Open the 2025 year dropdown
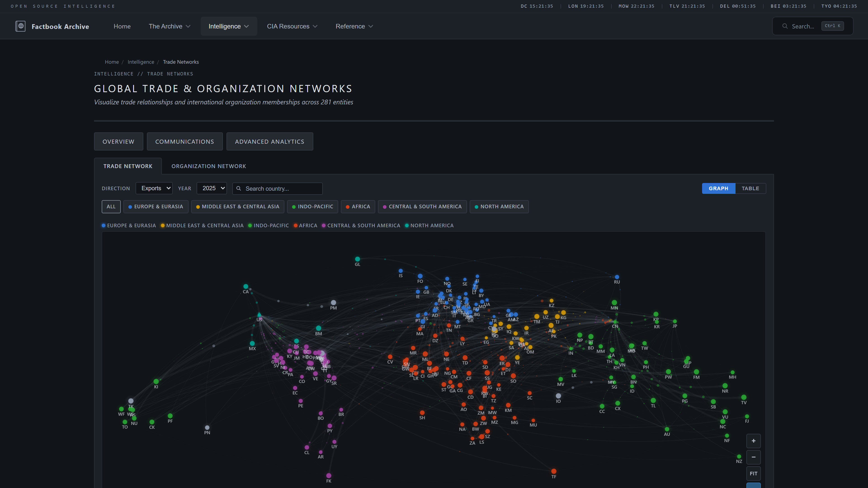Screen dimensions: 868x488 coord(212,188)
